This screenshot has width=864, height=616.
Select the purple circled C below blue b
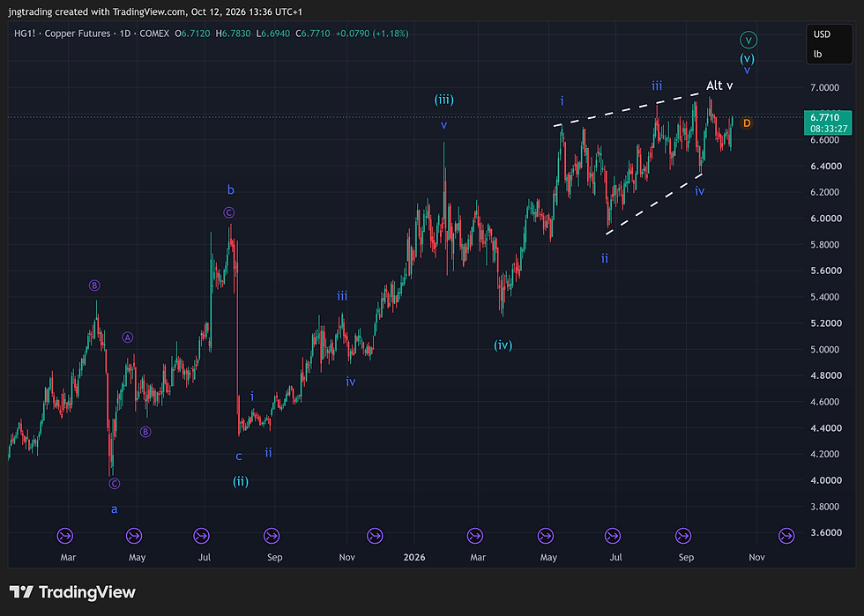click(228, 212)
